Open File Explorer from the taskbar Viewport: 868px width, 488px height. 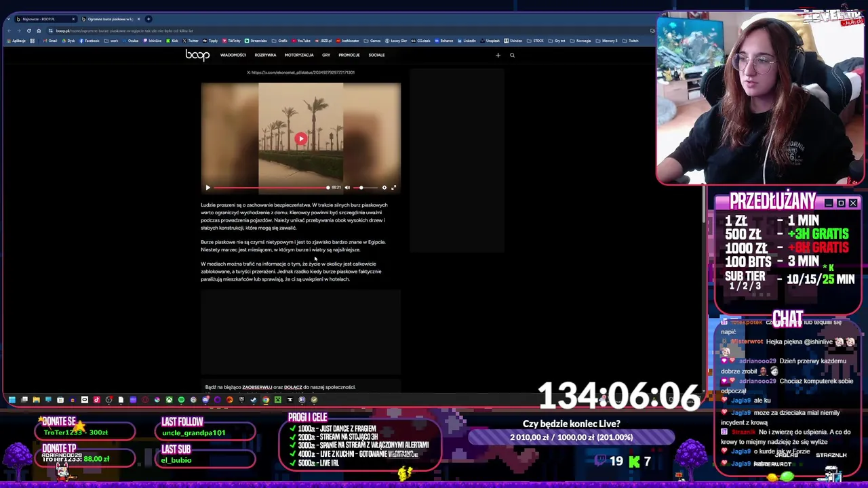pos(36,400)
